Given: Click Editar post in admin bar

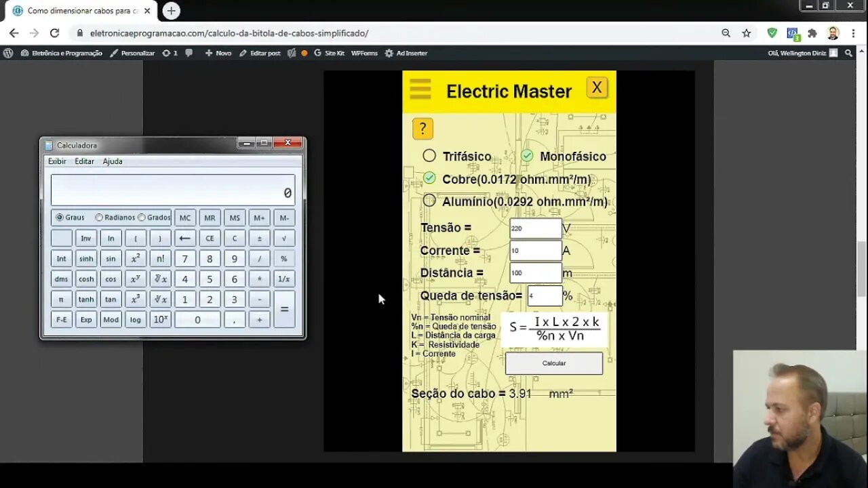Looking at the screenshot, I should [260, 53].
